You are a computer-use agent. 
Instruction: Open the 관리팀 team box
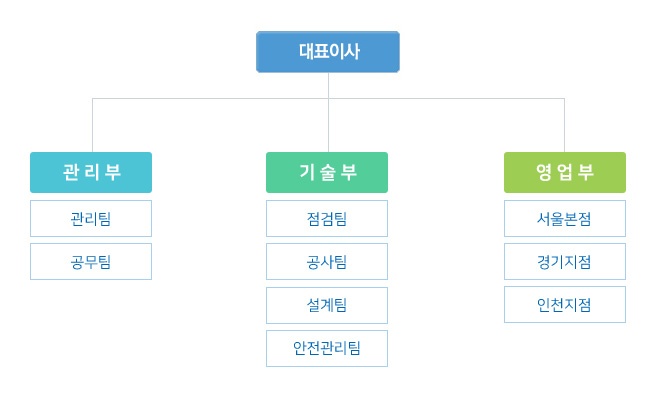91,218
